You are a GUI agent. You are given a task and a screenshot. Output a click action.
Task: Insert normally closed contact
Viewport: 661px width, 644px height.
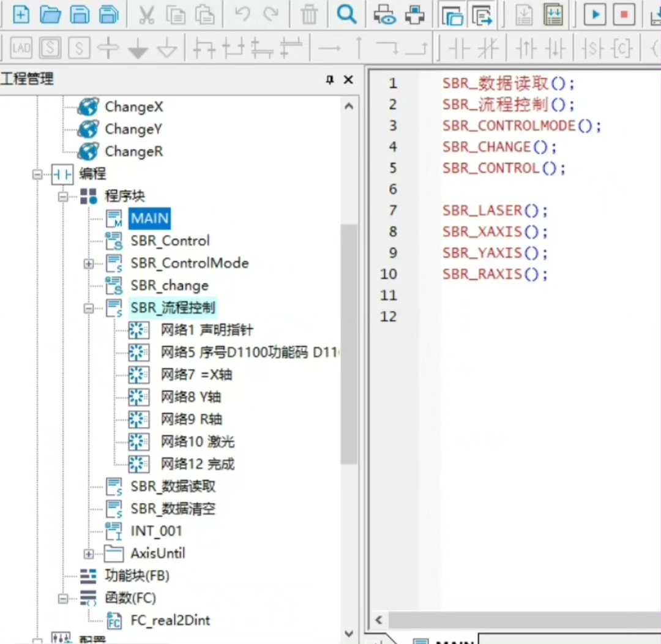click(488, 48)
